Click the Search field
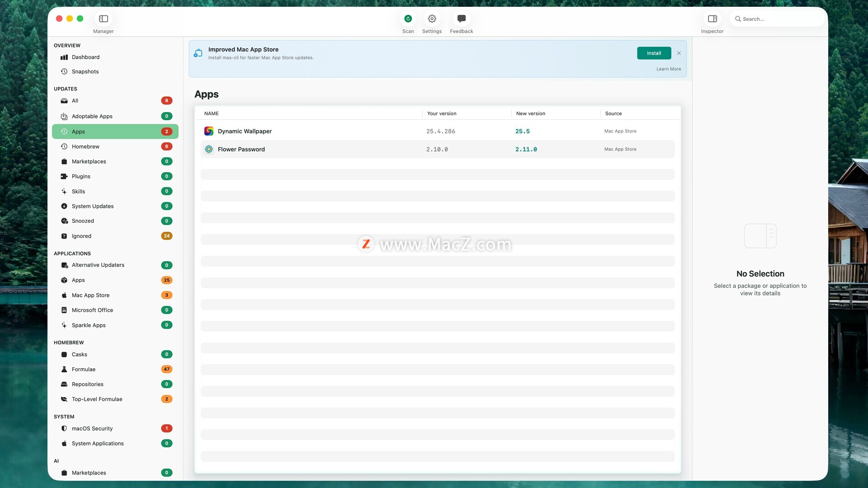 click(x=777, y=19)
